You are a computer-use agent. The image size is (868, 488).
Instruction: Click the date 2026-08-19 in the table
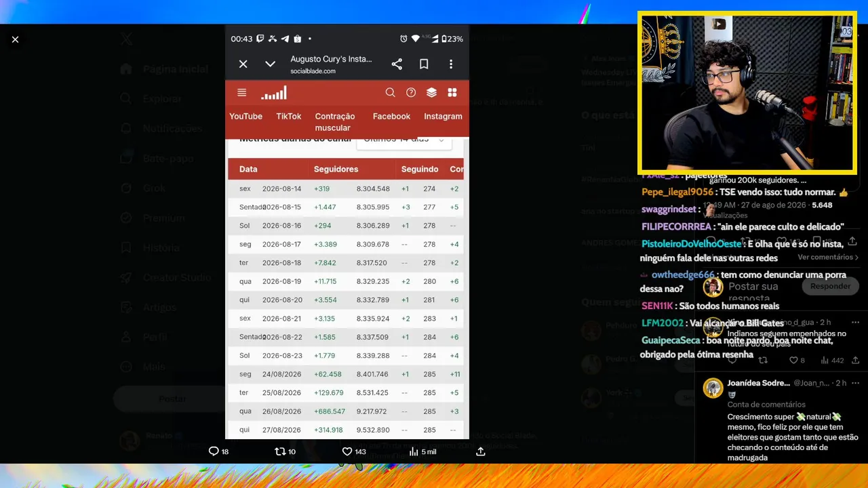tap(281, 281)
